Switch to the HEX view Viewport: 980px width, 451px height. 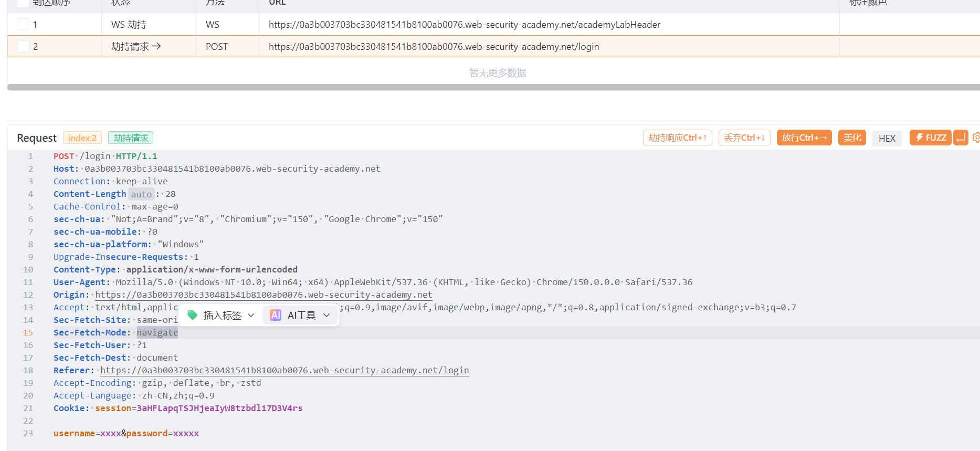pos(887,138)
